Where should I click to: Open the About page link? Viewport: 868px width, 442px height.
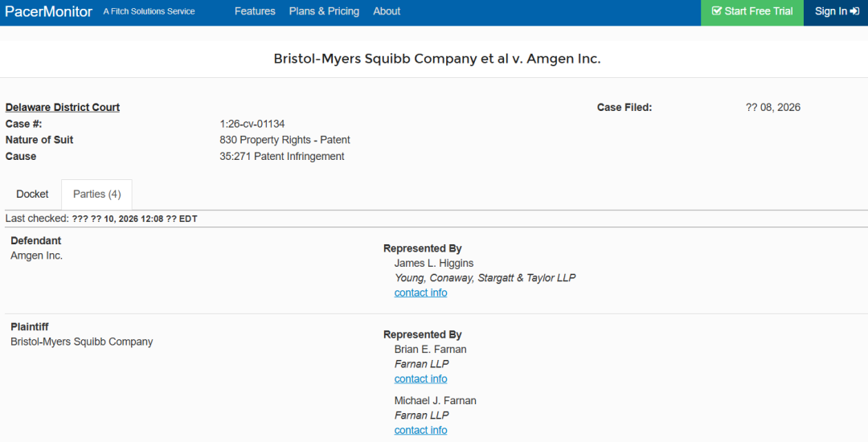pyautogui.click(x=387, y=11)
